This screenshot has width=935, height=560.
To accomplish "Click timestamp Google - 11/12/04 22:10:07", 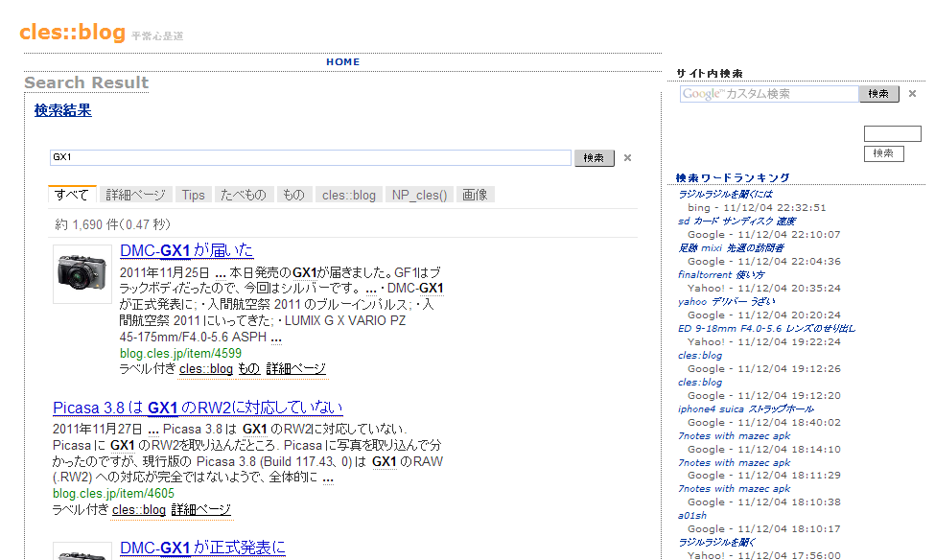I will [764, 234].
